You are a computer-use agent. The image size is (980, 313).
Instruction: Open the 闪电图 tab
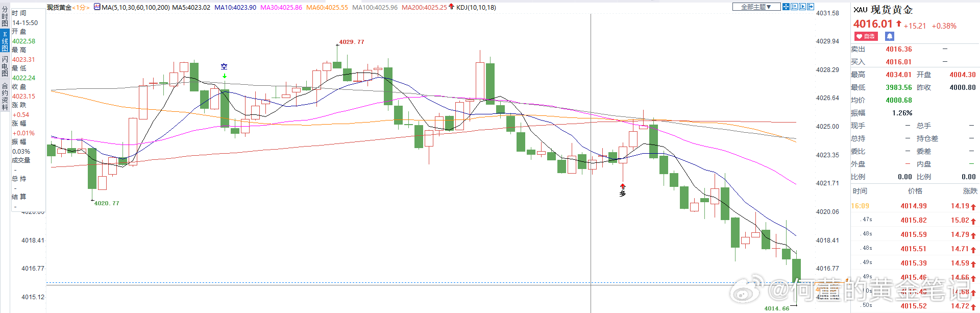coord(5,66)
